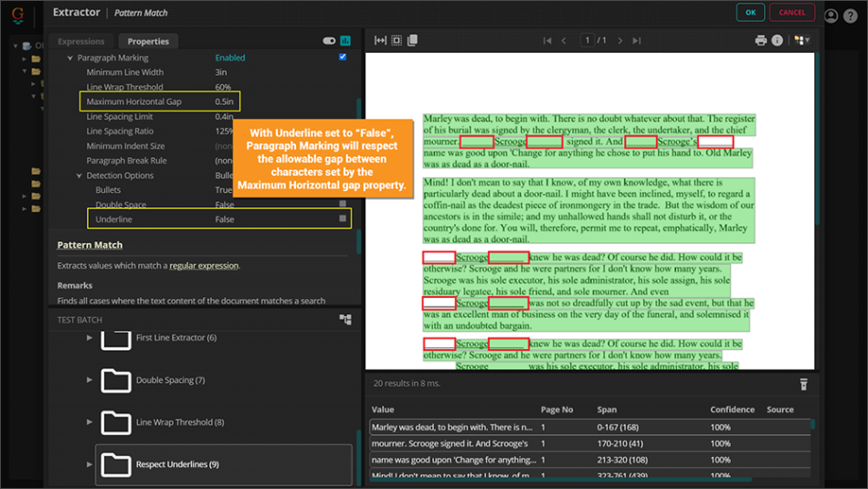The image size is (868, 489).
Task: Click the clear results trash icon
Action: 804,384
